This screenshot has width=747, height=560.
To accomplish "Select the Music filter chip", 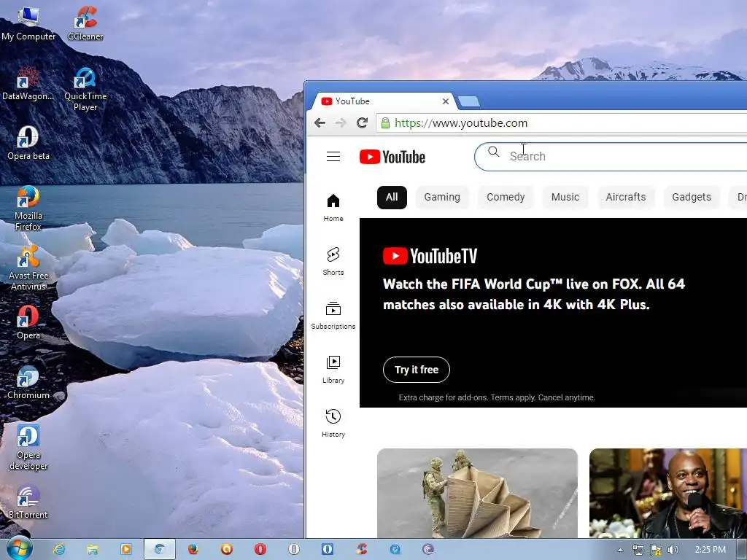I will 565,197.
